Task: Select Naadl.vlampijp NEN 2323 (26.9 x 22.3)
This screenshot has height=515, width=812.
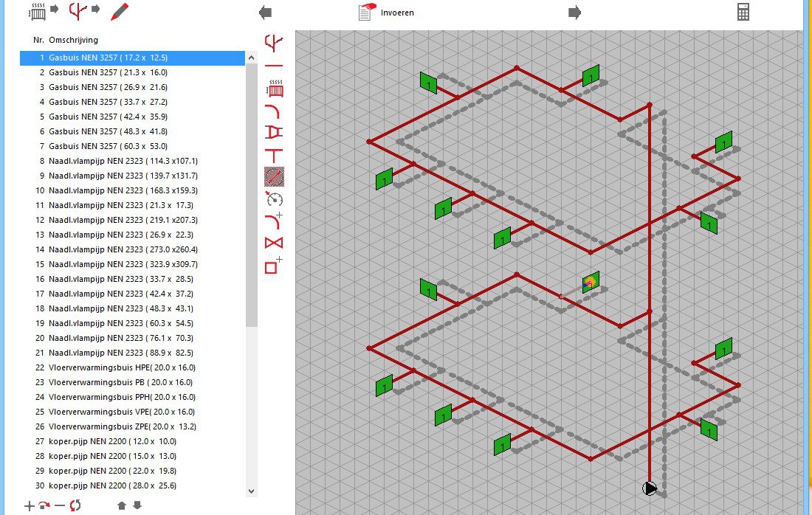Action: click(132, 235)
